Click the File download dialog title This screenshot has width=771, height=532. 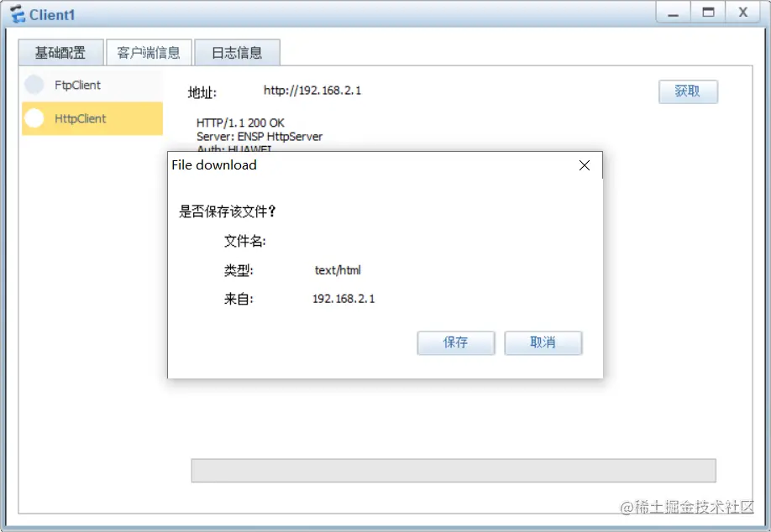[x=214, y=165]
